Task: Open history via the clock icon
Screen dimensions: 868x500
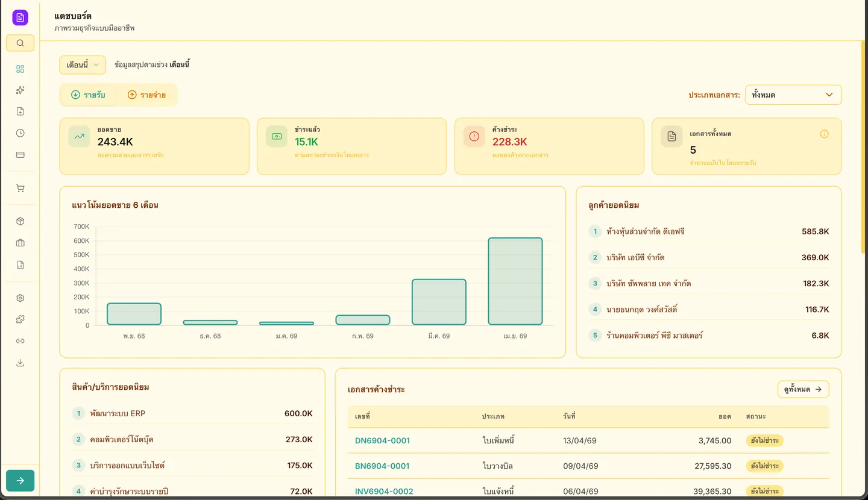Action: pos(20,133)
